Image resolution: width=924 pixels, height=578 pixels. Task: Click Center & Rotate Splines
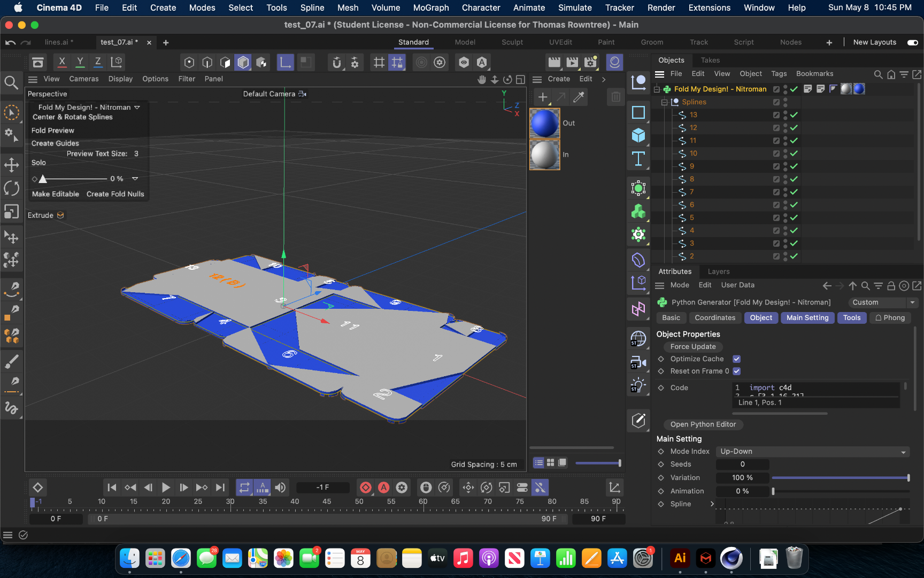tap(73, 117)
